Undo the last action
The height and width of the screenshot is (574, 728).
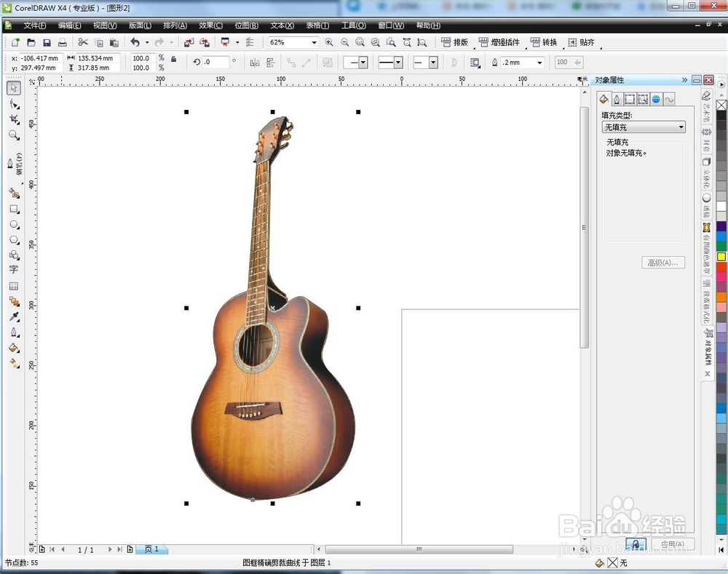tap(135, 42)
